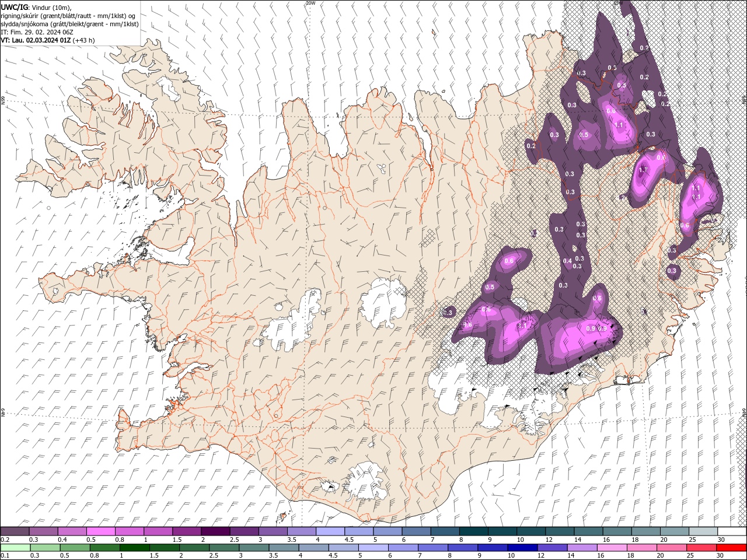Click the '(+43 h)' forecast offset
This screenshot has height=560, width=747.
click(x=84, y=40)
